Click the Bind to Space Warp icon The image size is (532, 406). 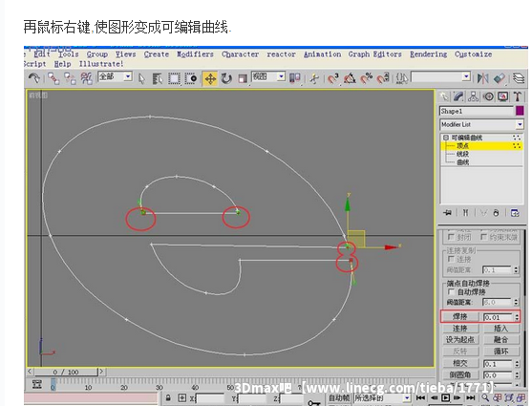(87, 78)
